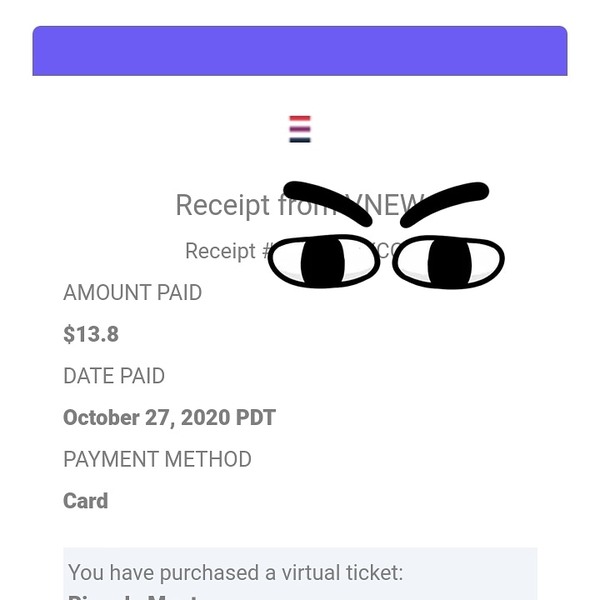
Task: Click the PAYMENT METHOD label
Action: 157,459
